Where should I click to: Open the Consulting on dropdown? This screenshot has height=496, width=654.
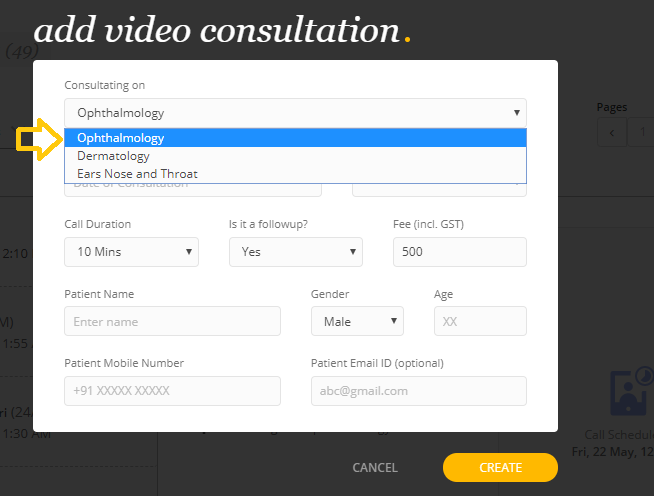point(295,113)
